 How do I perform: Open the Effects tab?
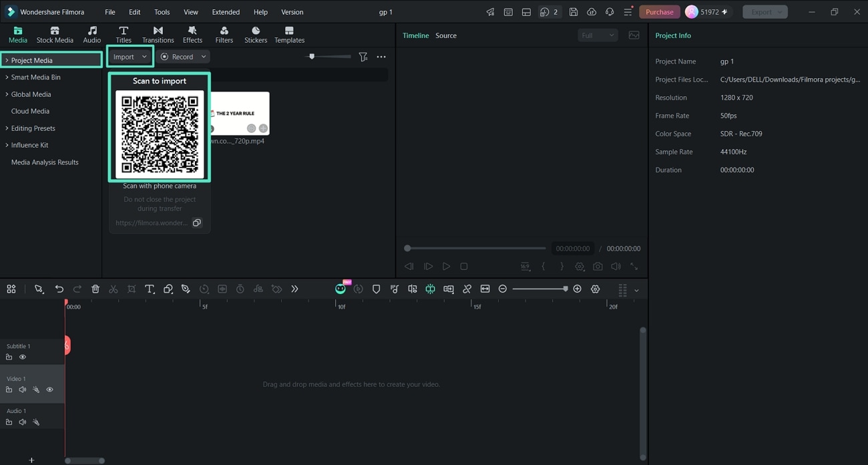pyautogui.click(x=192, y=35)
